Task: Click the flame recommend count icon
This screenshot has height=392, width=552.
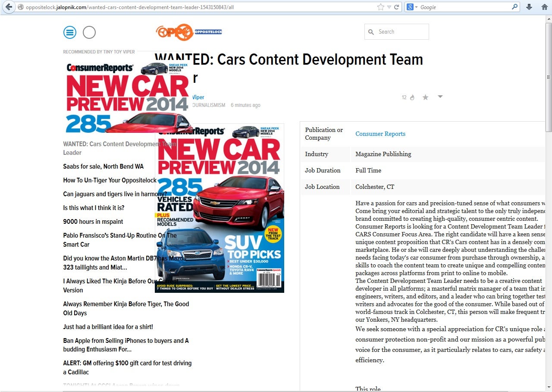Action: (x=412, y=97)
